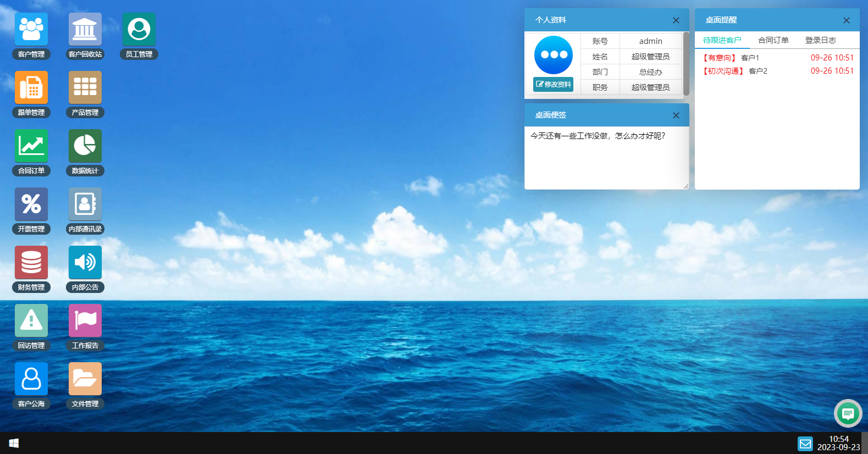Open the 客户1 follow-up reminder entry
This screenshot has width=868, height=454.
pos(750,58)
